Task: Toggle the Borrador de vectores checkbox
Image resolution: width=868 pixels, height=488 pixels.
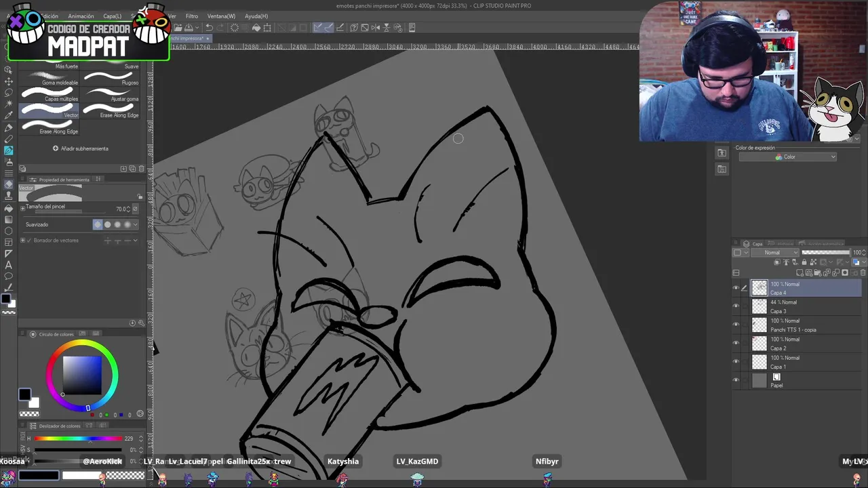Action: [x=29, y=241]
